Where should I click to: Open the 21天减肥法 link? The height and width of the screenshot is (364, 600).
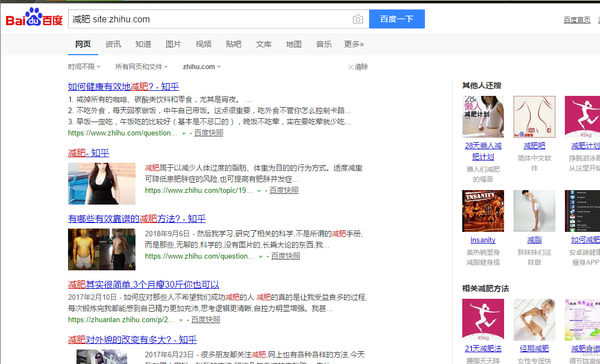[483, 349]
